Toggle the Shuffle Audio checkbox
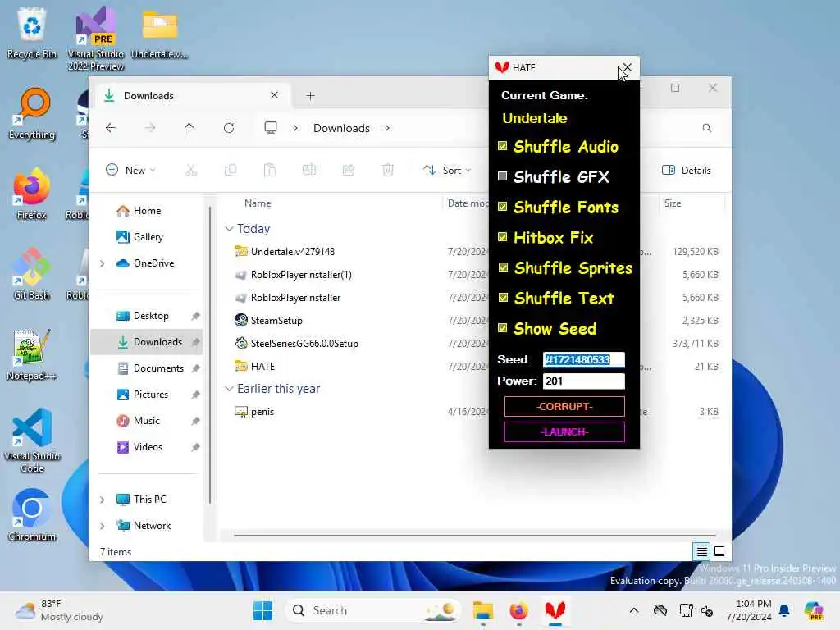This screenshot has height=630, width=840. tap(503, 146)
